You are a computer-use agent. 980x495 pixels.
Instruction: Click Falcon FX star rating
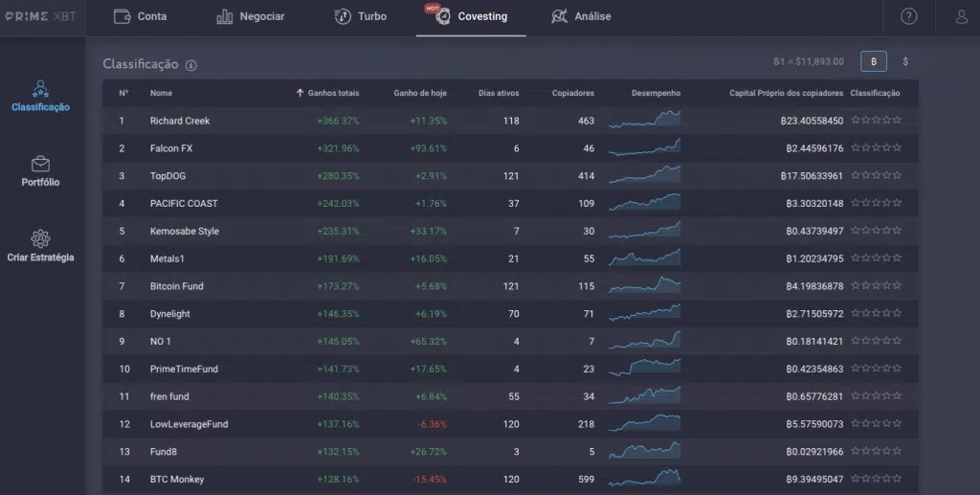[x=877, y=147]
